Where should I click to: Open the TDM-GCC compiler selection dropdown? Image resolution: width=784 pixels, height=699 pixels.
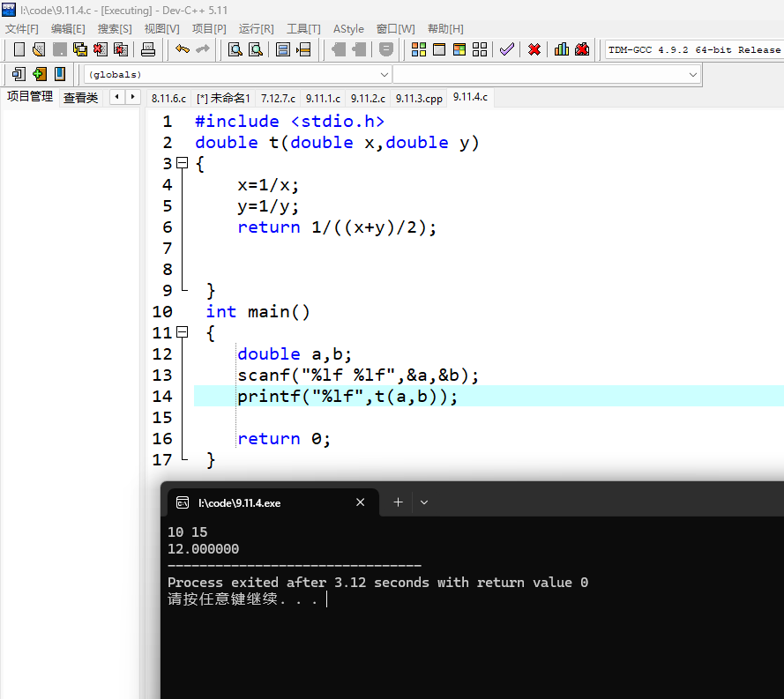tap(695, 50)
